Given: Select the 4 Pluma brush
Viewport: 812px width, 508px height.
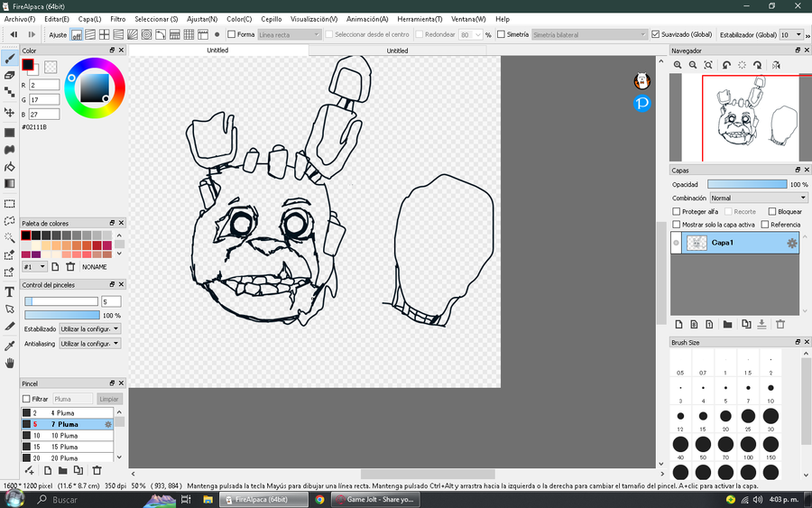Looking at the screenshot, I should pyautogui.click(x=68, y=412).
